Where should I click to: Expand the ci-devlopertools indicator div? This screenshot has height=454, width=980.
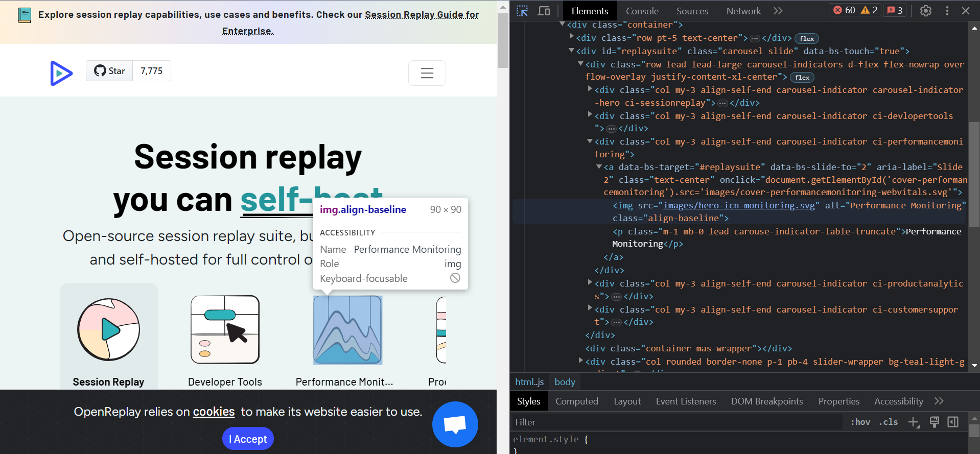point(590,115)
